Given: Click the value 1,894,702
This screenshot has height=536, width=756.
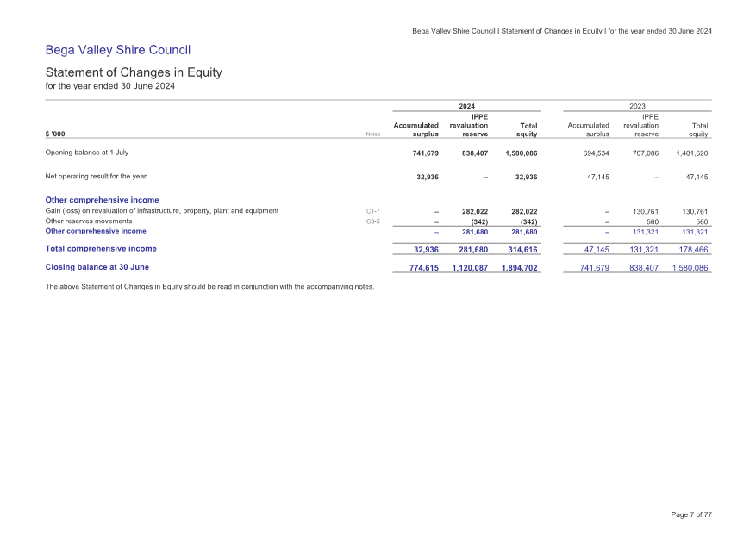Looking at the screenshot, I should coord(519,268).
